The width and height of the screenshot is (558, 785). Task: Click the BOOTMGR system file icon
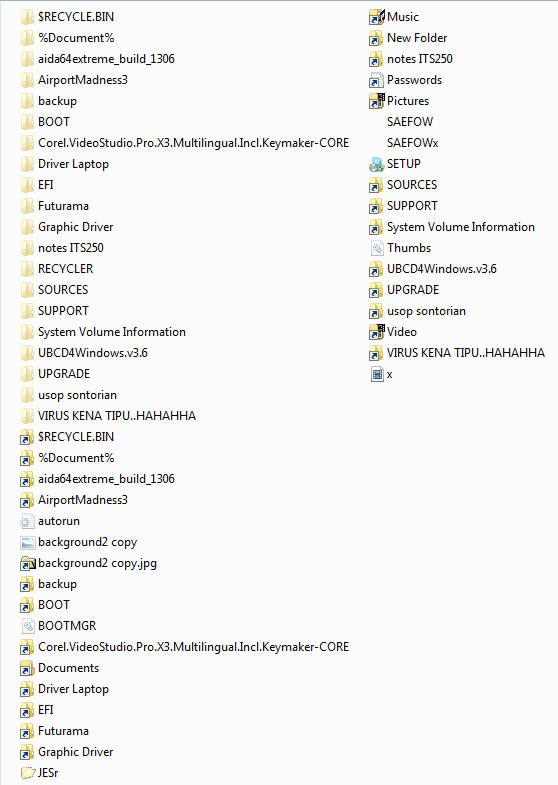[28, 626]
